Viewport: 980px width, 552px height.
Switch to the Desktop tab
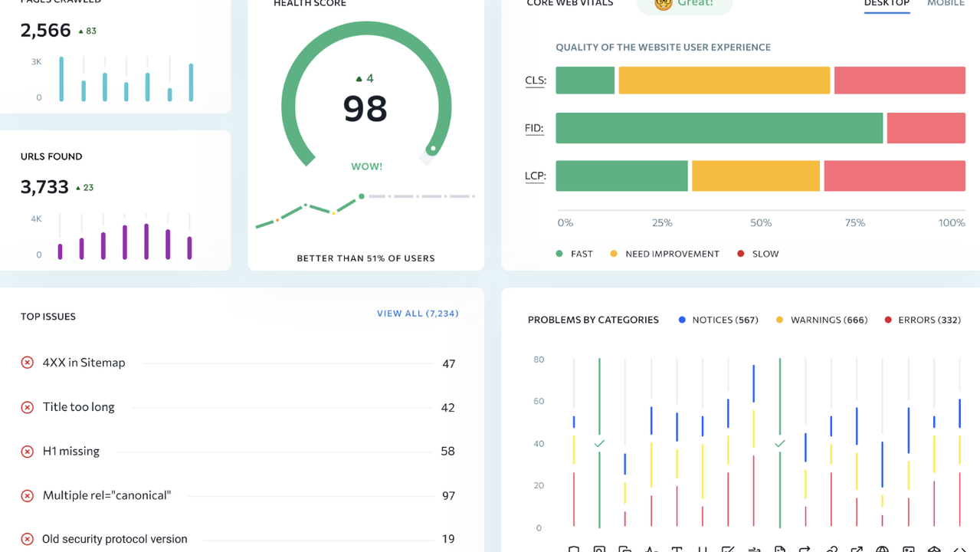[x=887, y=4]
